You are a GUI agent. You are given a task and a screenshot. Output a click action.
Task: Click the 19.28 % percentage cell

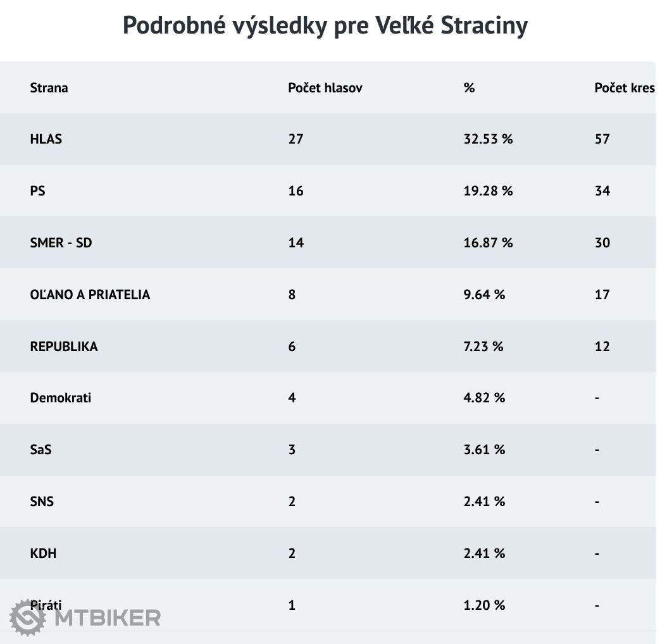[488, 191]
